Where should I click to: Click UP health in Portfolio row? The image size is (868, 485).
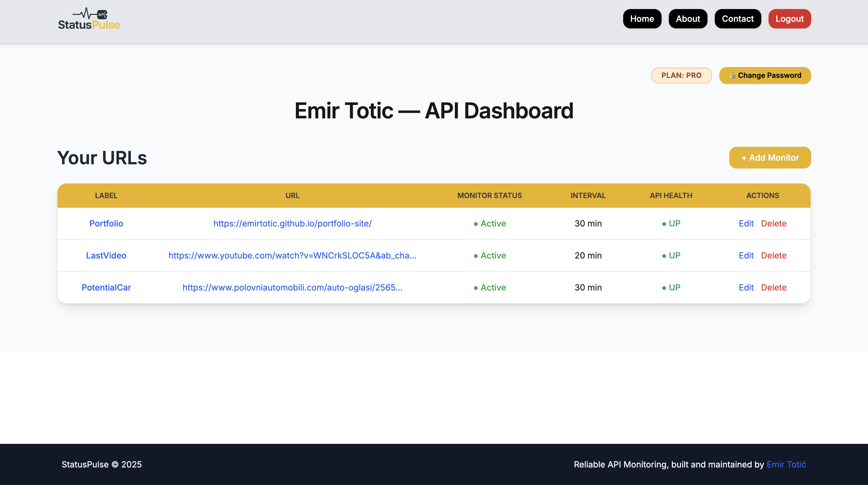tap(671, 224)
